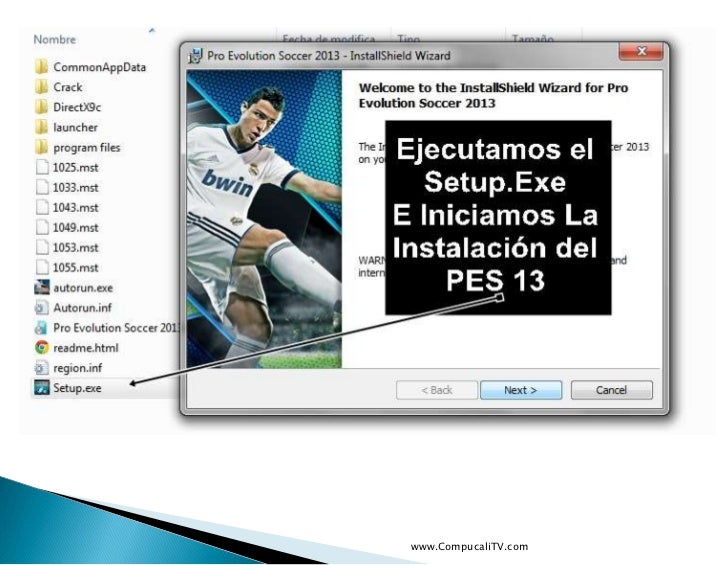This screenshot has width=728, height=565.
Task: Select the CommonAppData folder name
Action: coord(99,67)
